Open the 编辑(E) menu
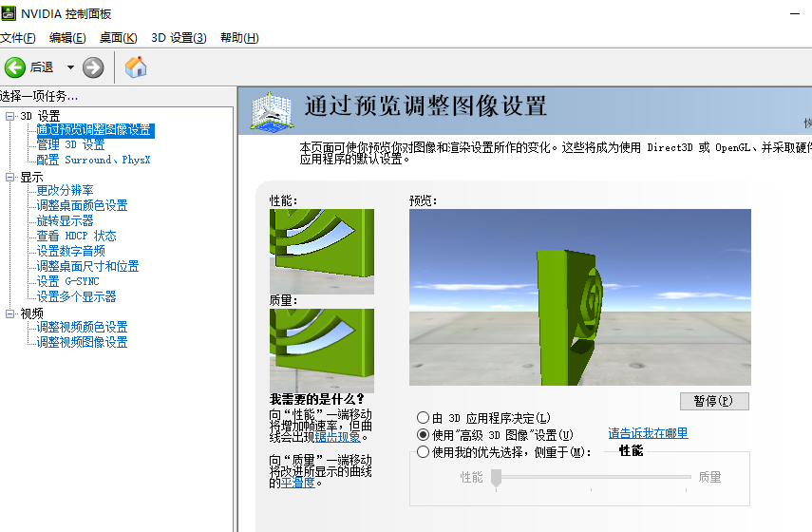The width and height of the screenshot is (812, 532). (67, 38)
